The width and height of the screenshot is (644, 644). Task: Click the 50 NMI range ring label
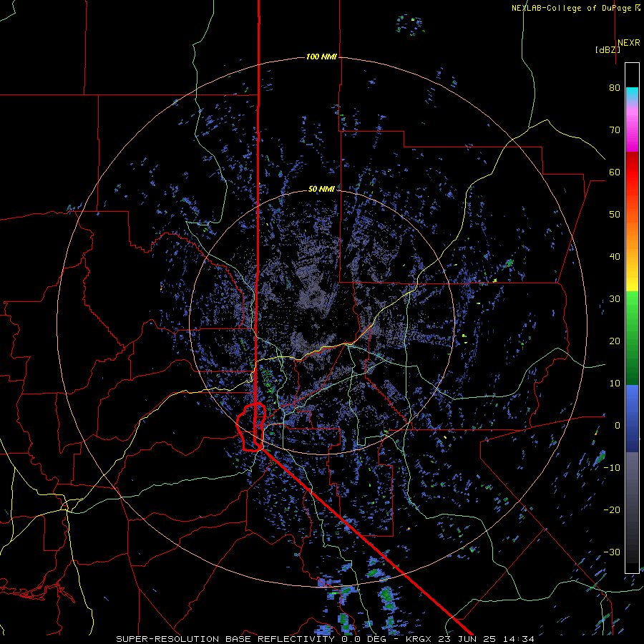321,189
